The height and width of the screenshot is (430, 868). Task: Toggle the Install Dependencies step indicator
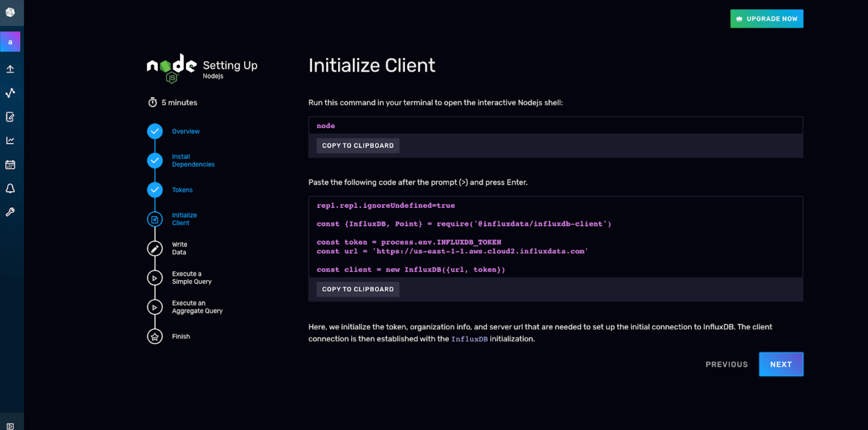154,161
